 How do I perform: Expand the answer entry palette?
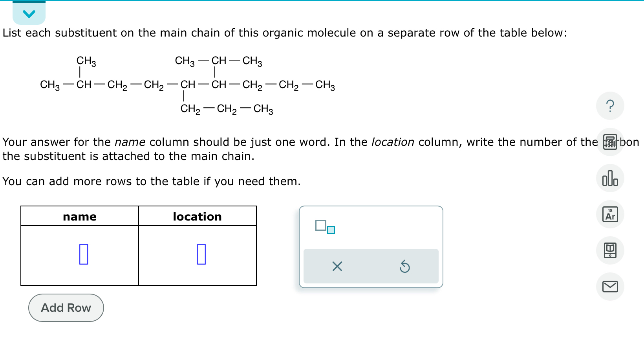click(x=371, y=247)
